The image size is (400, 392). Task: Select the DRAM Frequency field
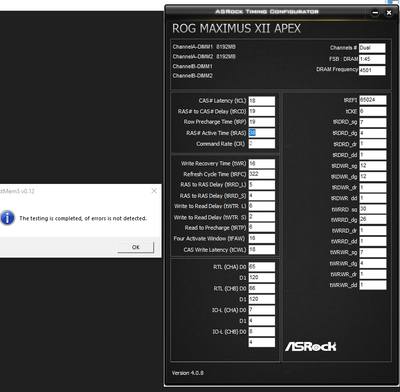click(372, 70)
